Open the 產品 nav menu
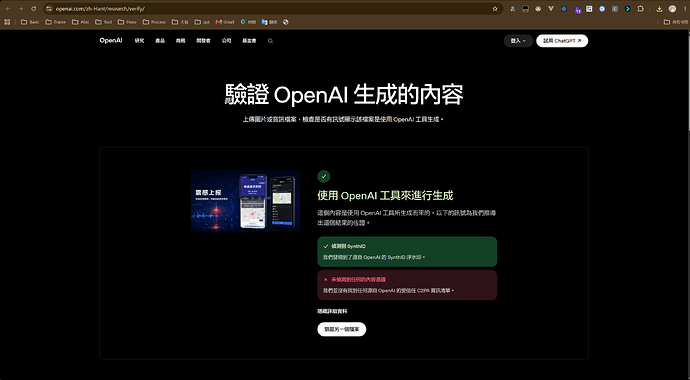 click(x=160, y=41)
